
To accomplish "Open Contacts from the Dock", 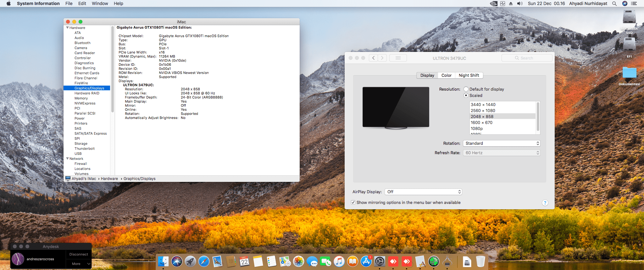I will 231,261.
